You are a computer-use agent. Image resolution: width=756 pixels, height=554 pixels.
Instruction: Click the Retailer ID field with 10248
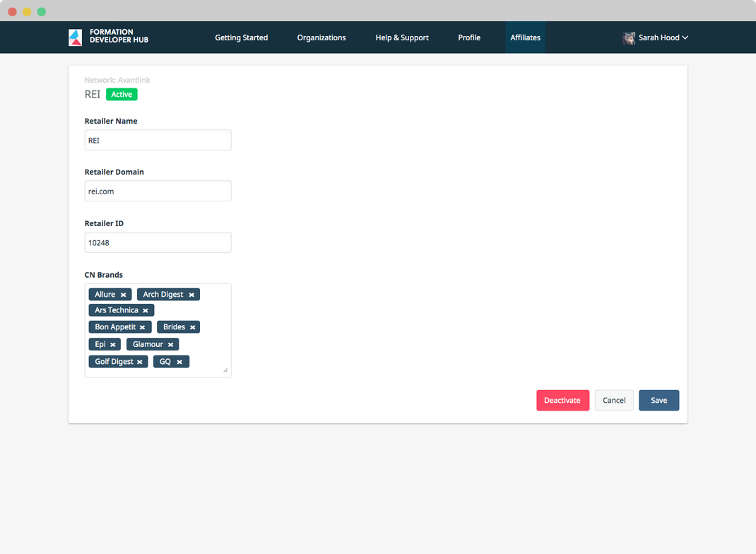coord(158,242)
